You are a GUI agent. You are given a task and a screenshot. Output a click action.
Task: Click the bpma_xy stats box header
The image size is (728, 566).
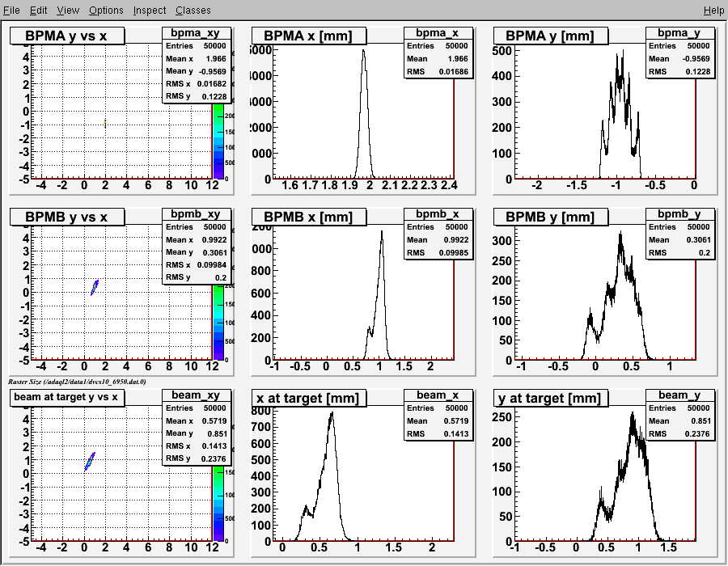click(197, 33)
